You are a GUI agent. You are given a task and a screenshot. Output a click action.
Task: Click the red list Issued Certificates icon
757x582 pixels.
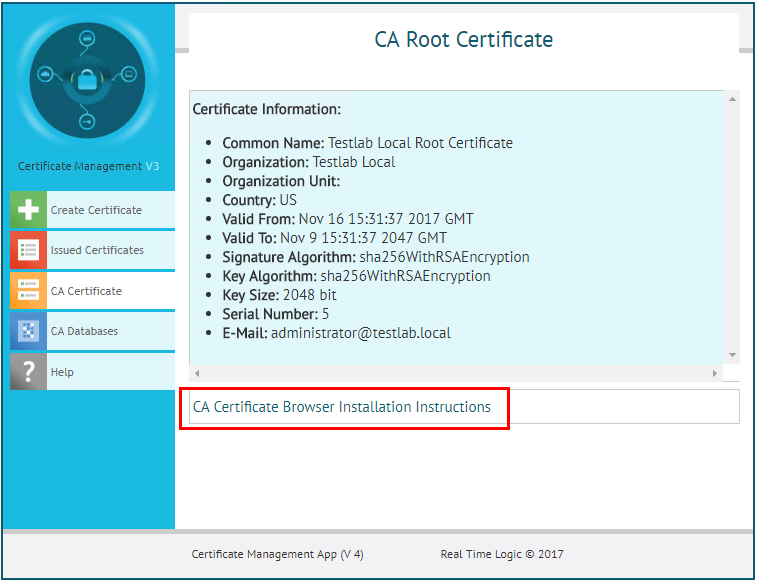[28, 250]
